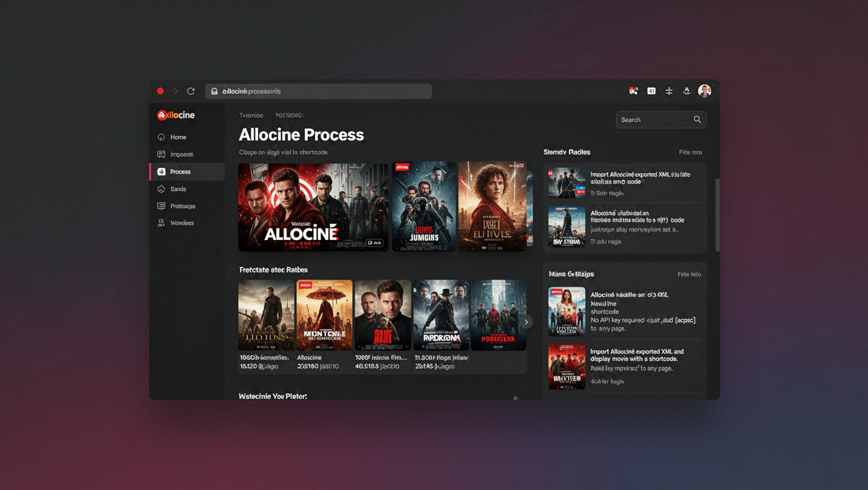Screen dimensions: 868x490
Task: Open the Pretoags menu item
Action: tap(187, 206)
